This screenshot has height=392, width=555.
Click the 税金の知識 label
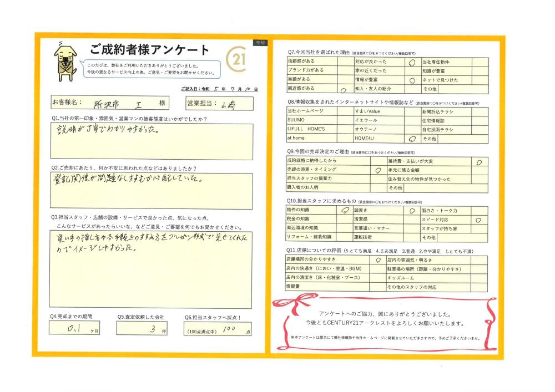[297, 219]
